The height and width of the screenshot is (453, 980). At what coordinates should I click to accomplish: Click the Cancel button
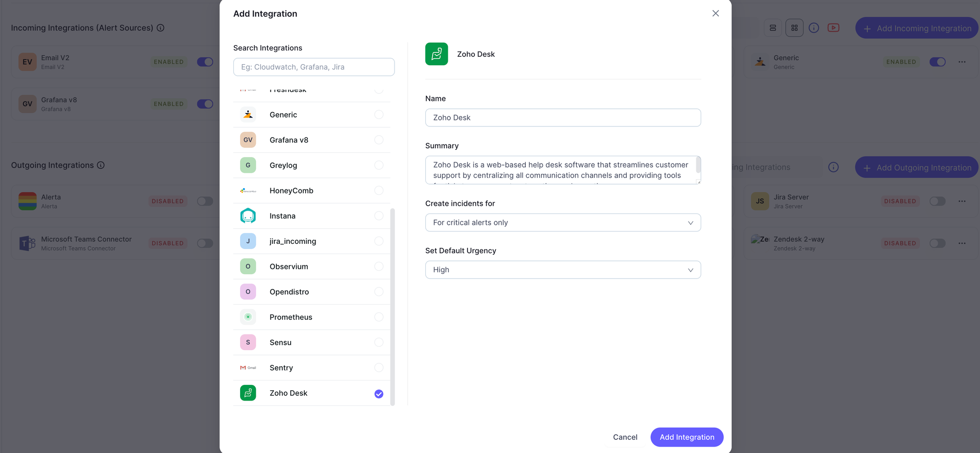pyautogui.click(x=625, y=437)
